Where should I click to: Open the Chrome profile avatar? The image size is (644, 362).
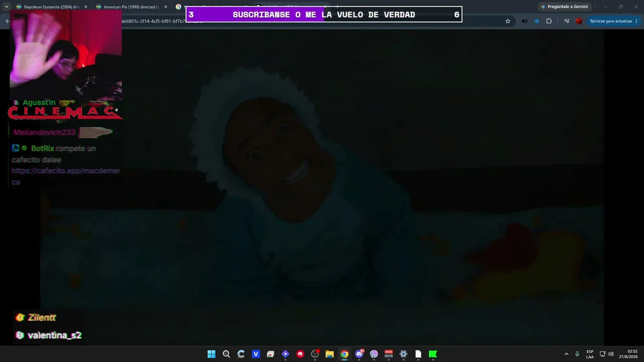pyautogui.click(x=579, y=21)
